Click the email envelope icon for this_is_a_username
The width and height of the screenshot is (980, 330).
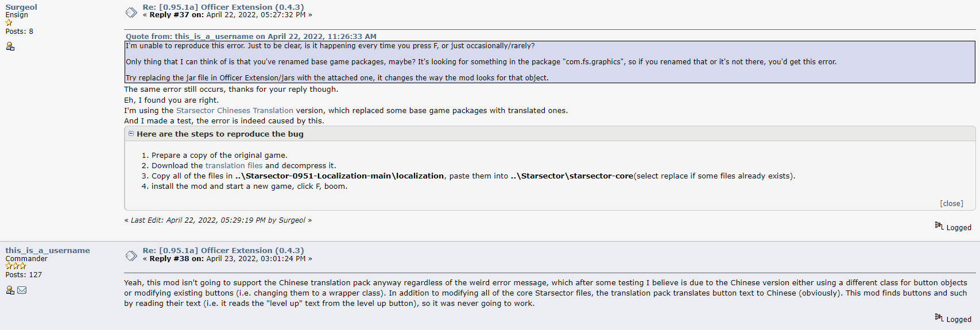pos(22,290)
